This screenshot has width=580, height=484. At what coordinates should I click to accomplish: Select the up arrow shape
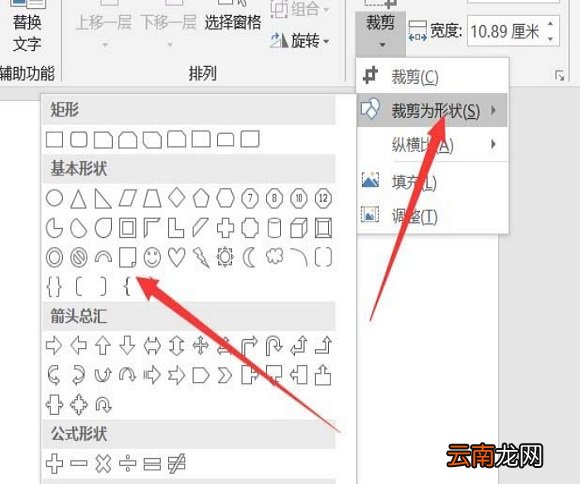point(103,346)
